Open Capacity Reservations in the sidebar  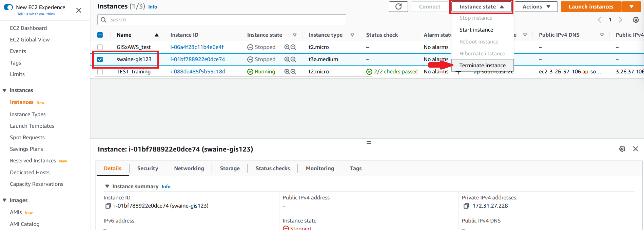37,184
